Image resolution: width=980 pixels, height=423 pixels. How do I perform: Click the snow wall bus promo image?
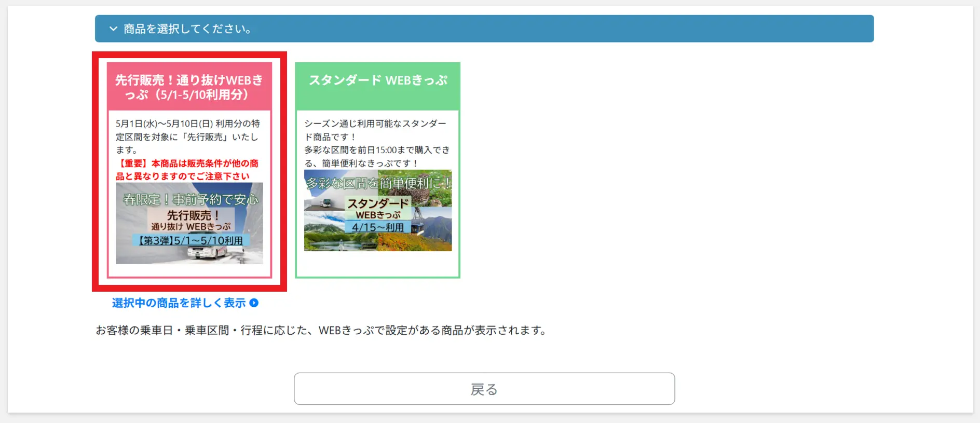coord(189,223)
